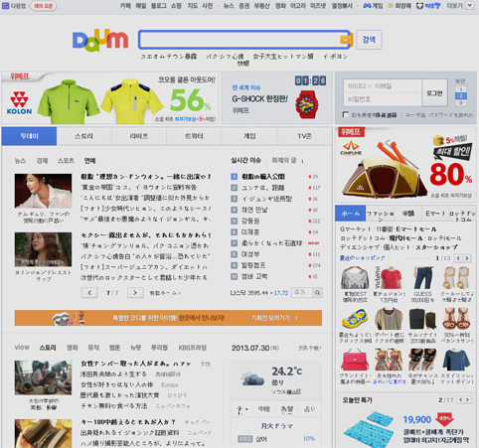Open the sun icon link in top bar
Image resolution: width=479 pixels, height=448 pixels.
tap(399, 6)
